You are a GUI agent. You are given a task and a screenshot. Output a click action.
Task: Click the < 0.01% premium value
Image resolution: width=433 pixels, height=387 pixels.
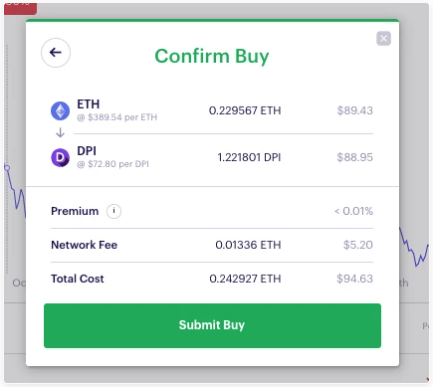(354, 211)
